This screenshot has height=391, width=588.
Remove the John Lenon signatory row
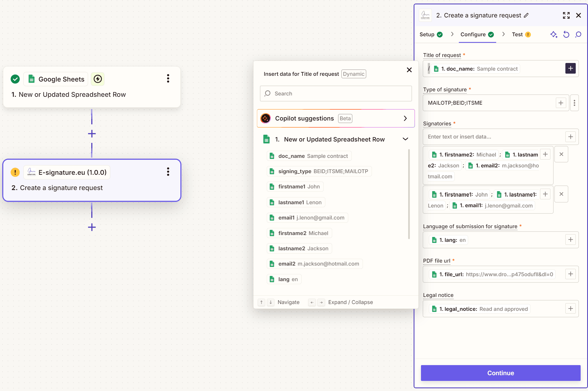(x=561, y=194)
